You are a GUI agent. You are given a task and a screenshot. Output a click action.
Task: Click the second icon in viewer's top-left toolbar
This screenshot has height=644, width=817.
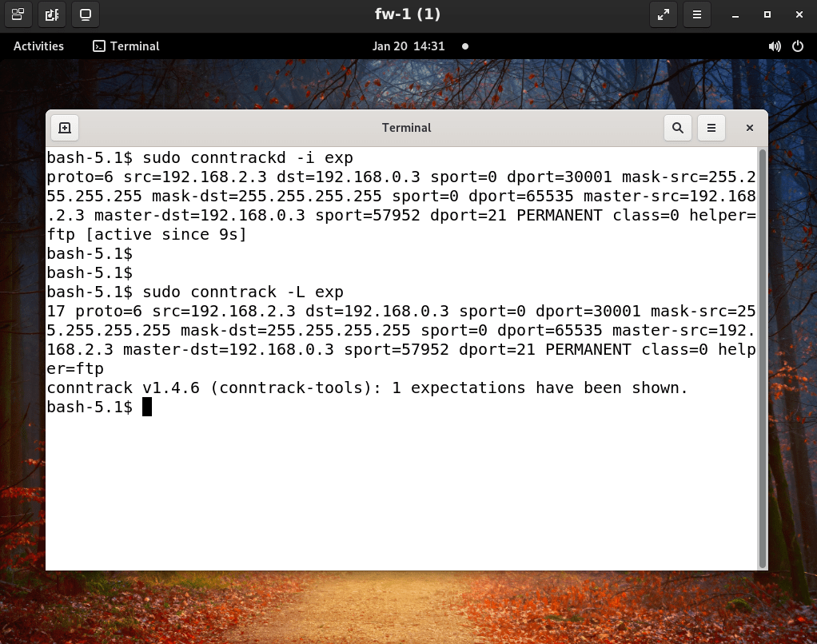[52, 14]
